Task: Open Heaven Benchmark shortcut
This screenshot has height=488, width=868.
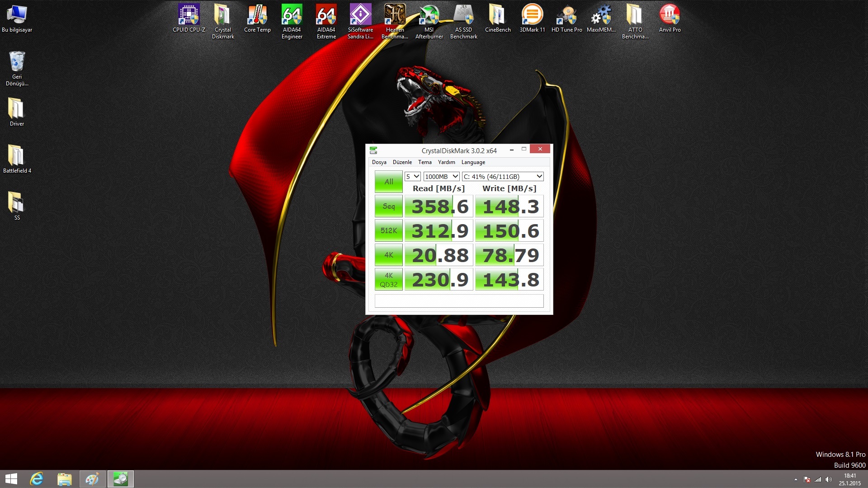Action: 395,22
